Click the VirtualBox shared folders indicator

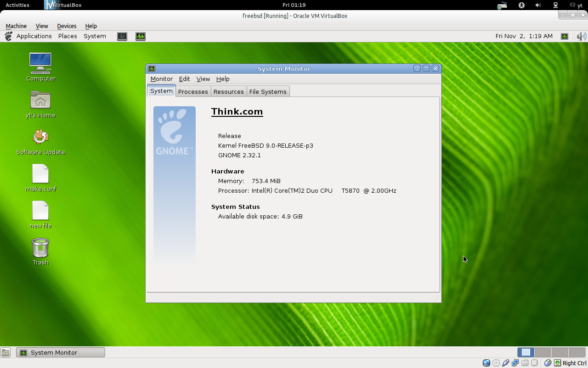(525, 363)
